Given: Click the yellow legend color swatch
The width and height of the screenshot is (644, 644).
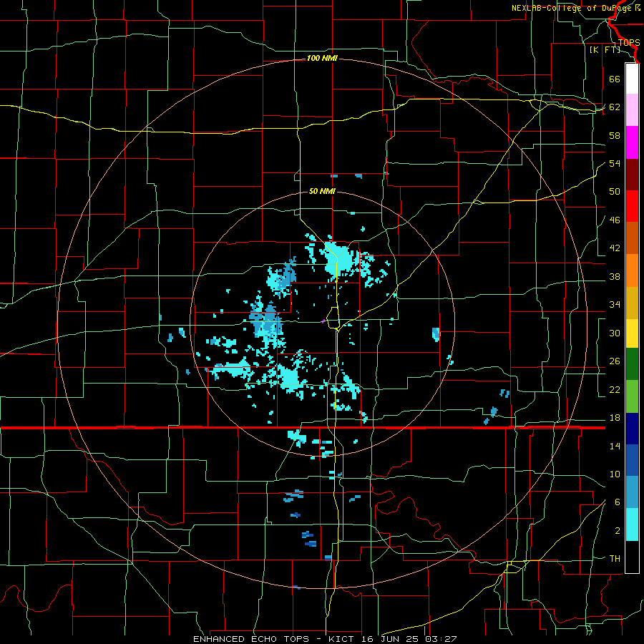Looking at the screenshot, I should [632, 333].
